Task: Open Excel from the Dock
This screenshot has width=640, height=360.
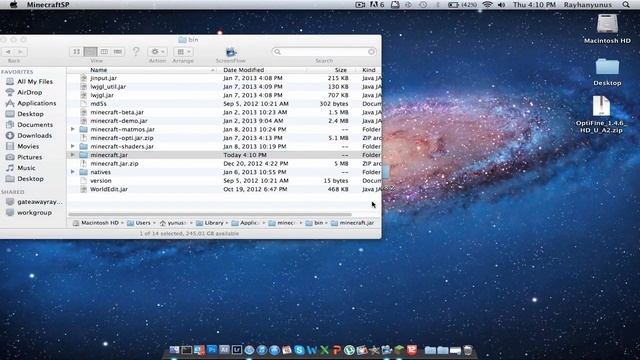Action: click(324, 350)
